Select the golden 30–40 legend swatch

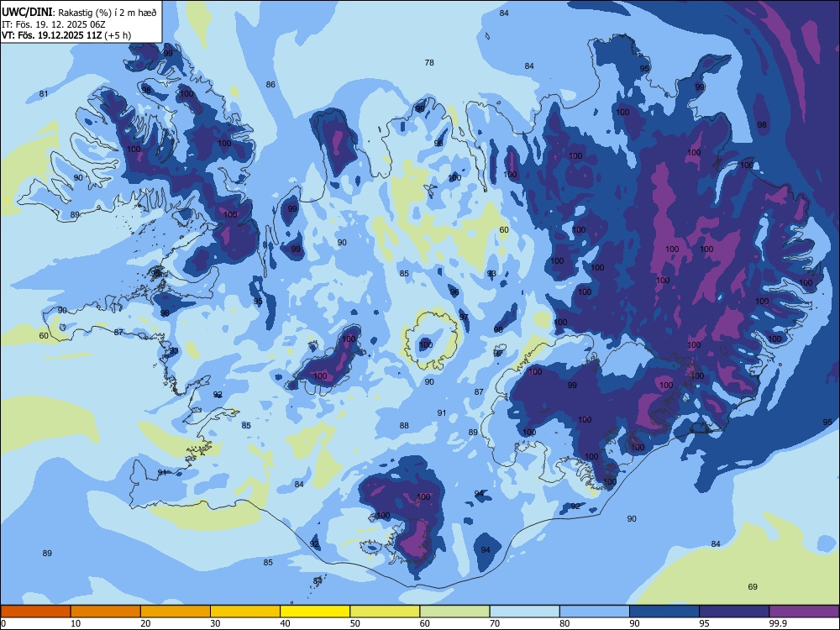point(245,612)
